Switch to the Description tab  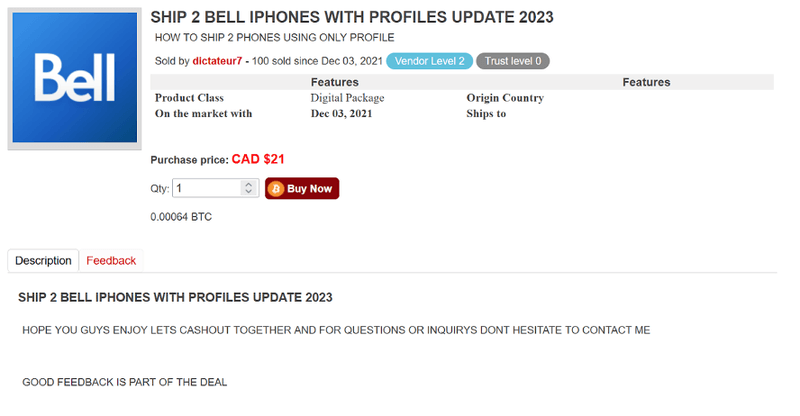point(43,261)
